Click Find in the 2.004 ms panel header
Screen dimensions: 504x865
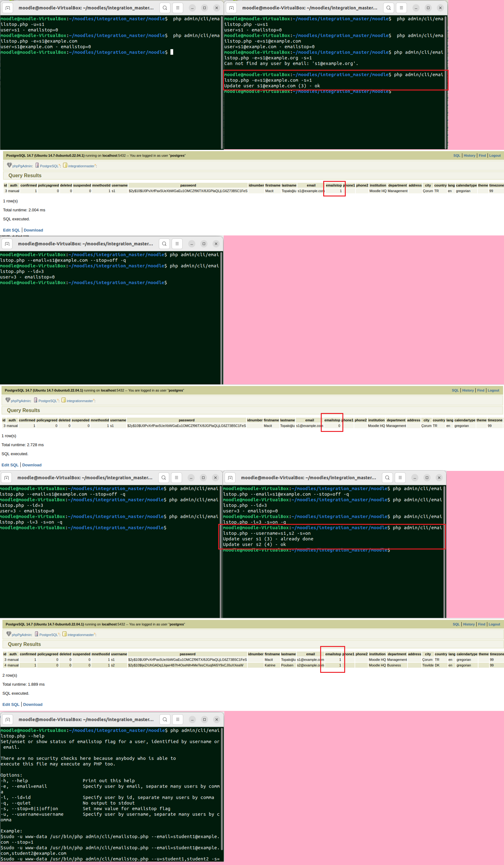click(482, 156)
